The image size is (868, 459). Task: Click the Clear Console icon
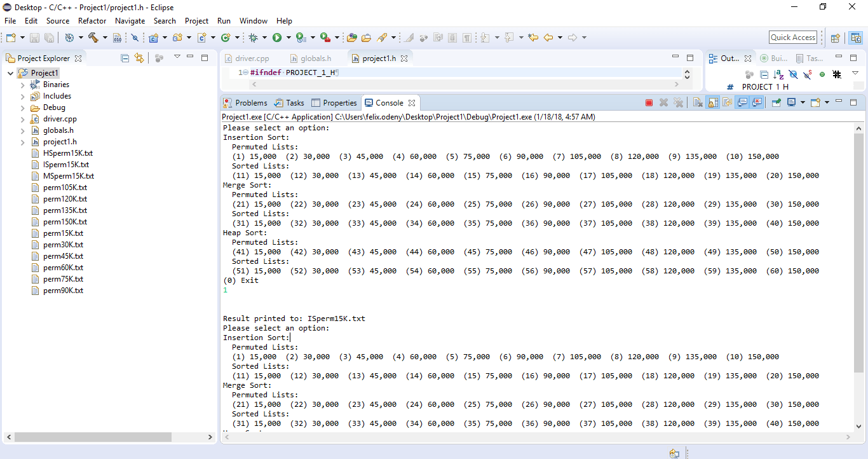(x=698, y=102)
